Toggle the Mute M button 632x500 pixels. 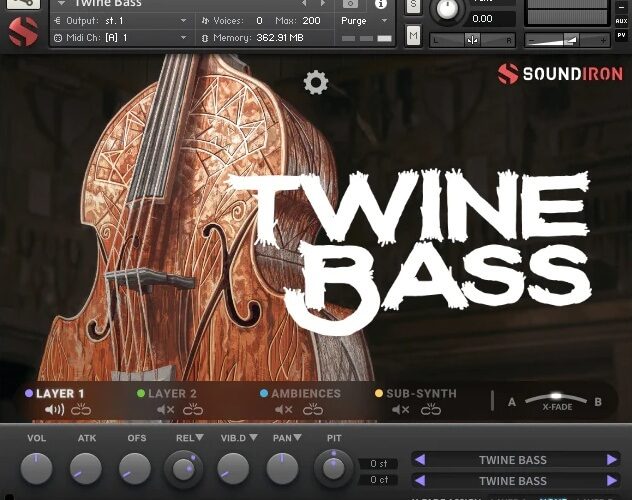click(x=413, y=36)
